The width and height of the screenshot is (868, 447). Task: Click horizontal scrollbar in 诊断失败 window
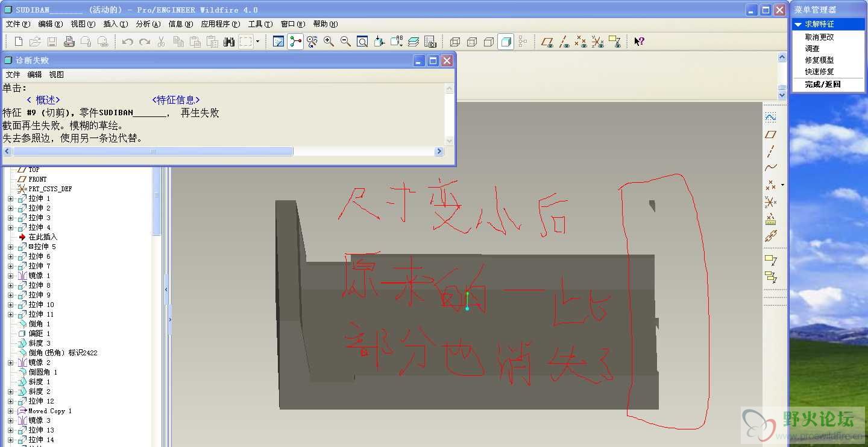coord(153,151)
